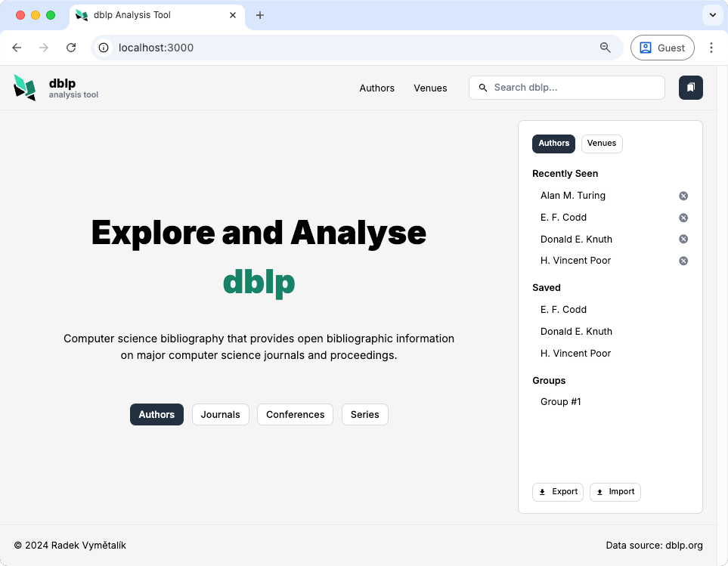
Task: Remove H. Vincent Poor from Recently Seen
Action: pyautogui.click(x=683, y=261)
